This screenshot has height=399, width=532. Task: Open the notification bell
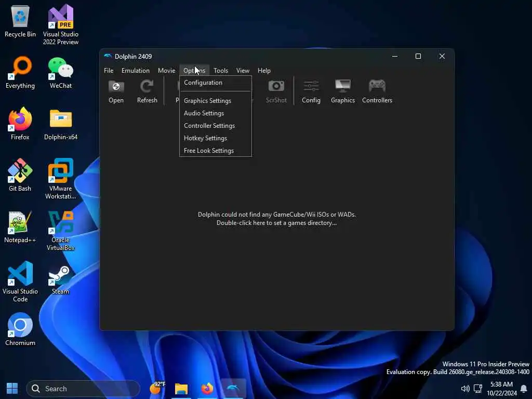pos(524,388)
